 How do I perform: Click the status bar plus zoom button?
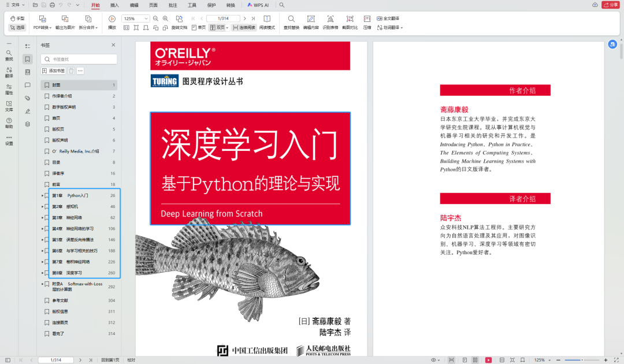606,360
